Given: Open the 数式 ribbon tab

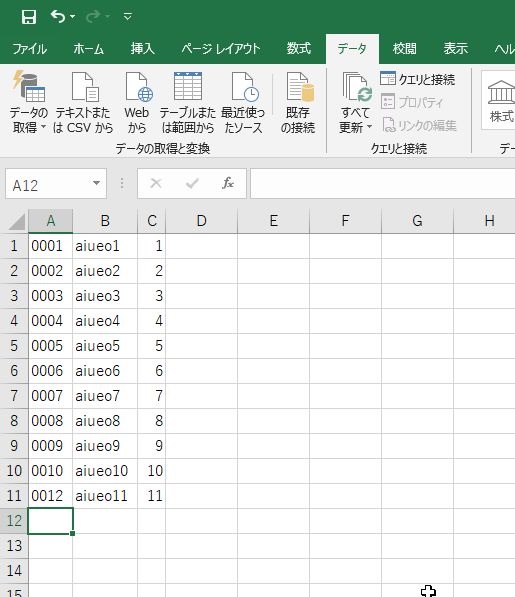Looking at the screenshot, I should tap(298, 49).
